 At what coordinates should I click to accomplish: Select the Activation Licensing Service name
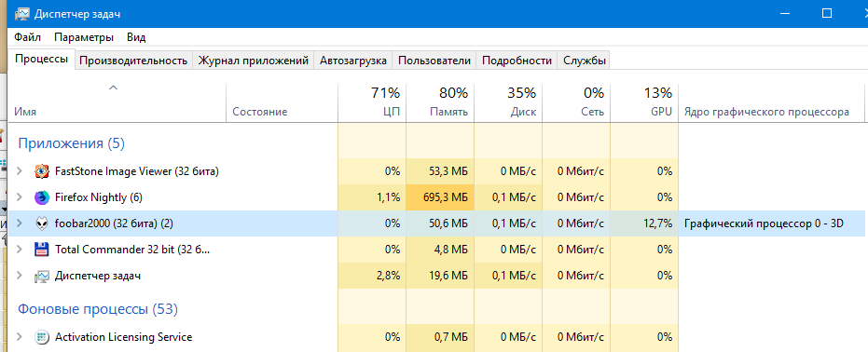[x=123, y=337]
